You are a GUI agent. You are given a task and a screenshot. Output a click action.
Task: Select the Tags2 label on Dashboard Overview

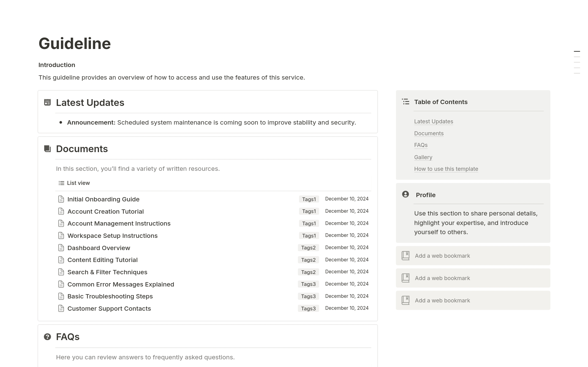(x=308, y=247)
